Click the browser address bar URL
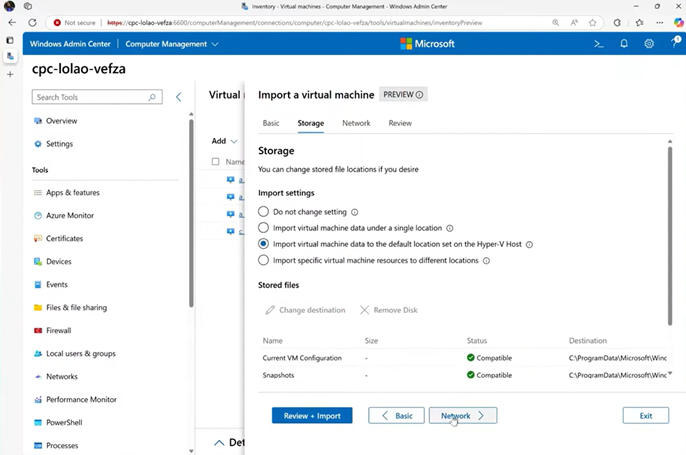Screen dimensions: 686x455 click(294, 23)
